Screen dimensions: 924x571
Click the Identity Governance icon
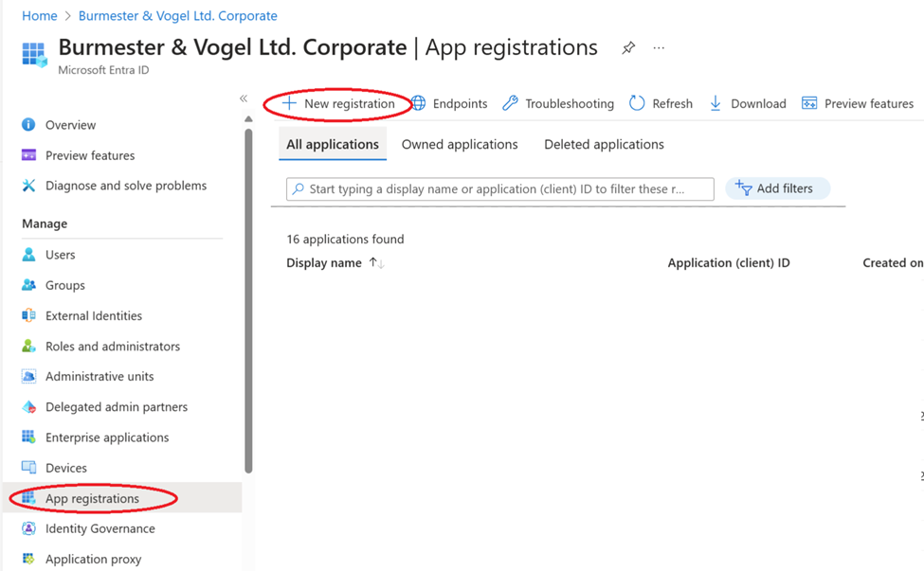(x=28, y=528)
